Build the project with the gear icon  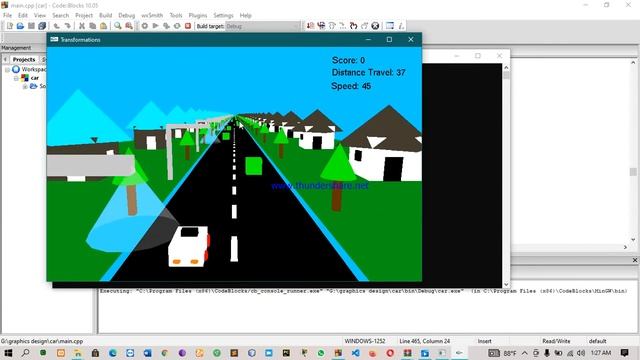(144, 26)
